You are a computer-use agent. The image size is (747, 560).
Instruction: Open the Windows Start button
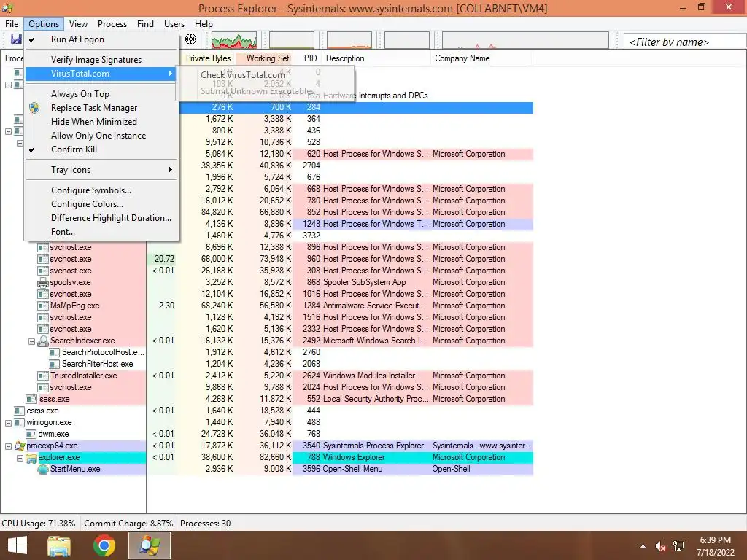coord(18,545)
